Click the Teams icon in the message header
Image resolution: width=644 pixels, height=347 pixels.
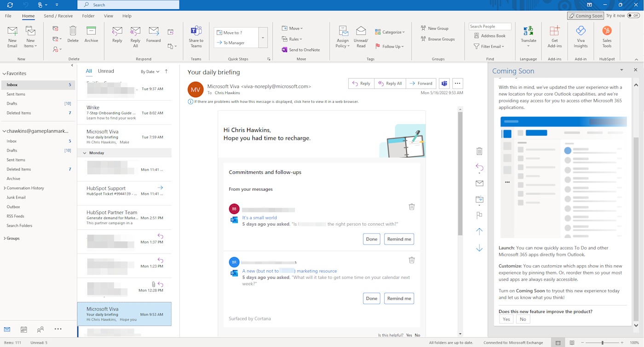coord(444,84)
